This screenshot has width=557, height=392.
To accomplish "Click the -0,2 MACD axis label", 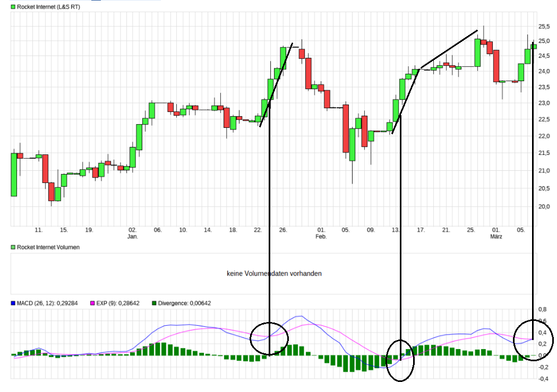I will pyautogui.click(x=544, y=367).
